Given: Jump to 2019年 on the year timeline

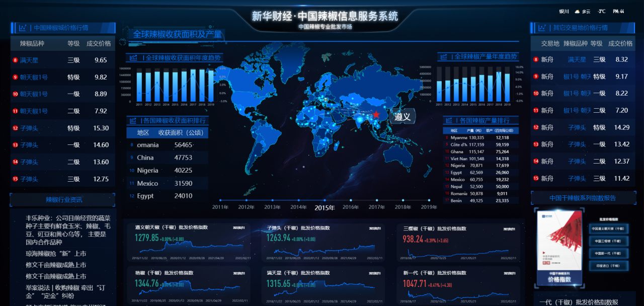Looking at the screenshot, I should click(x=429, y=207).
